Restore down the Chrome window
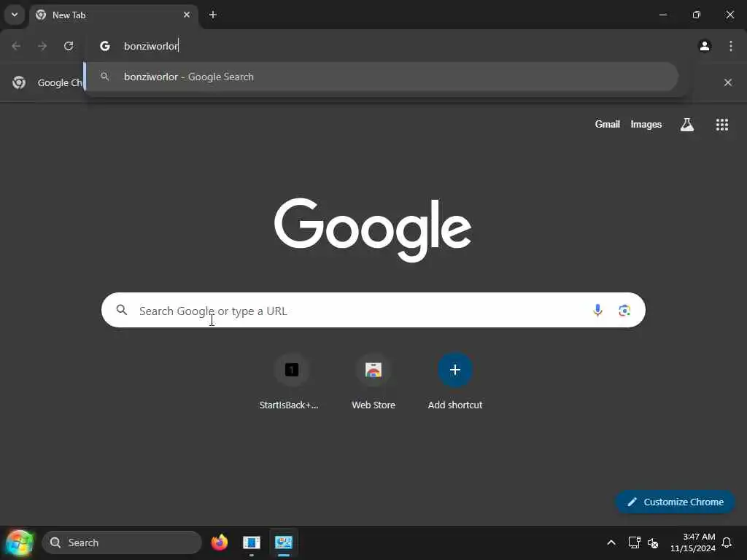747x560 pixels. click(697, 15)
